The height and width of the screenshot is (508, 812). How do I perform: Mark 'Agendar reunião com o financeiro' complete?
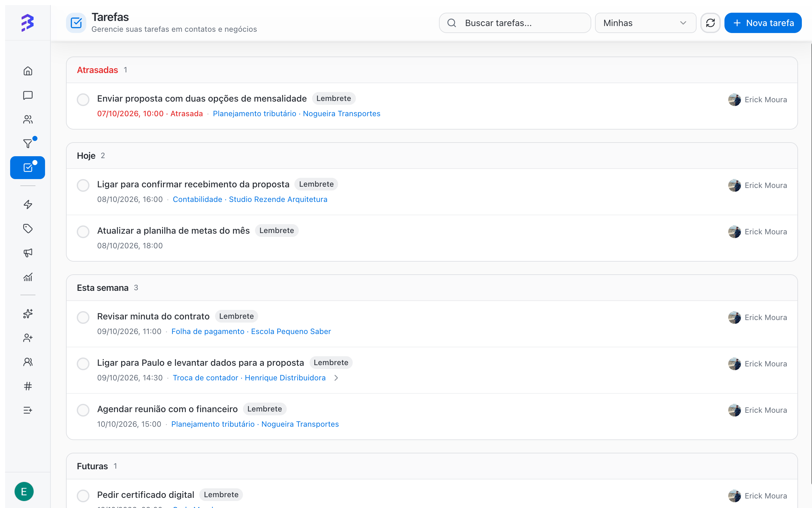click(83, 410)
